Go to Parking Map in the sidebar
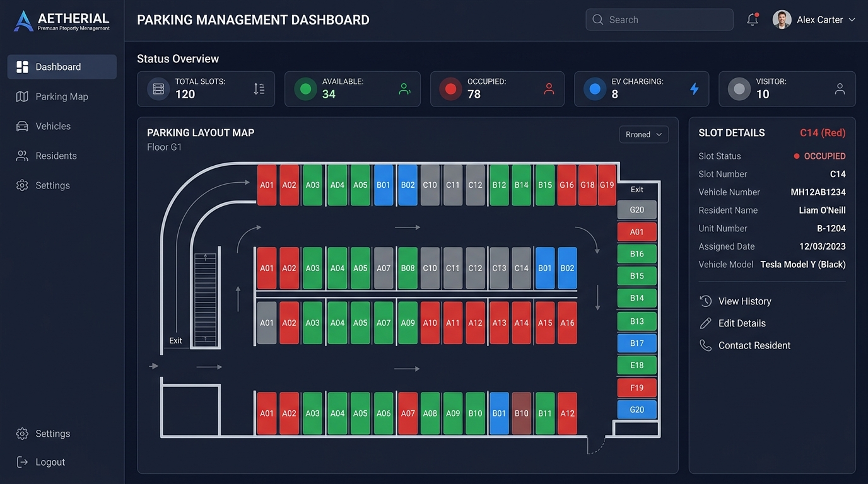This screenshot has width=868, height=484. (x=62, y=96)
